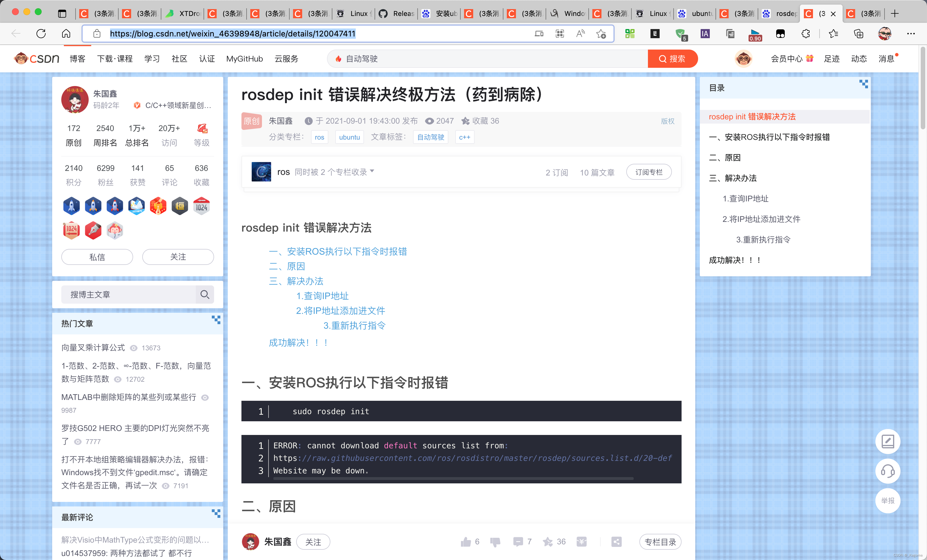927x560 pixels.
Task: Open the c++ article tag
Action: point(465,137)
